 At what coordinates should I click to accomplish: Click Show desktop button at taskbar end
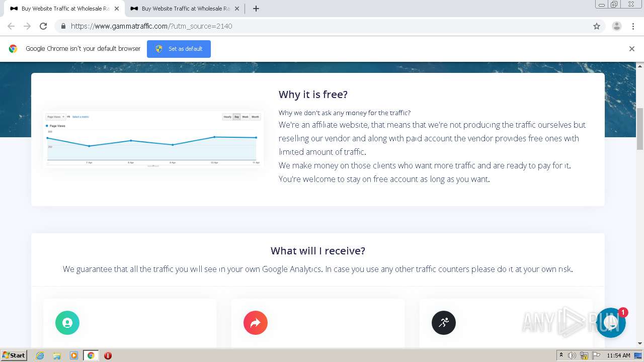(639, 355)
